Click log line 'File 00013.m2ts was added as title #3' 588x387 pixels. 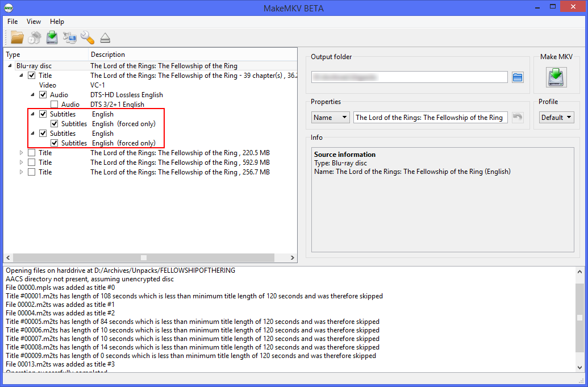pyautogui.click(x=60, y=364)
